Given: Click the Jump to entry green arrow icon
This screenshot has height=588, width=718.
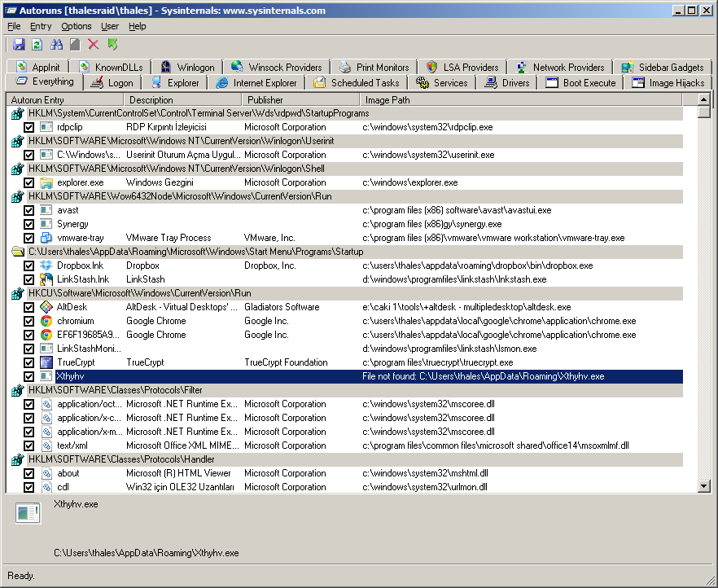Looking at the screenshot, I should click(x=112, y=45).
